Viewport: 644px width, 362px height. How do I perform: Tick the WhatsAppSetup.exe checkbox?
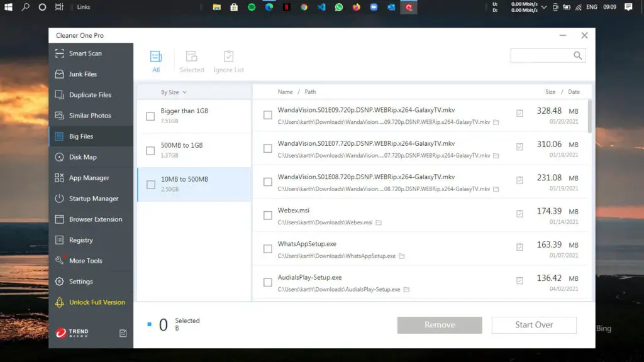click(x=268, y=249)
